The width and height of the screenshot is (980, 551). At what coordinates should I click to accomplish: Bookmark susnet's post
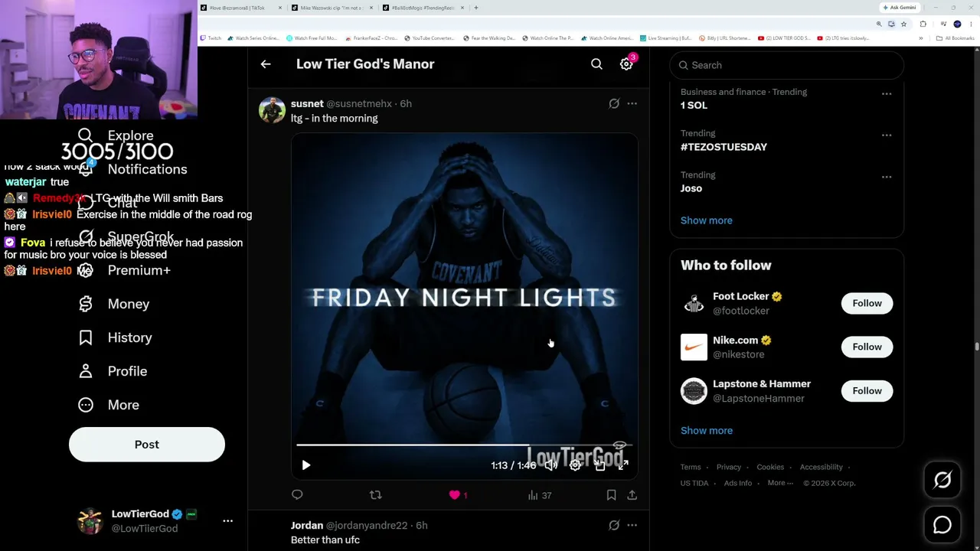pyautogui.click(x=611, y=495)
